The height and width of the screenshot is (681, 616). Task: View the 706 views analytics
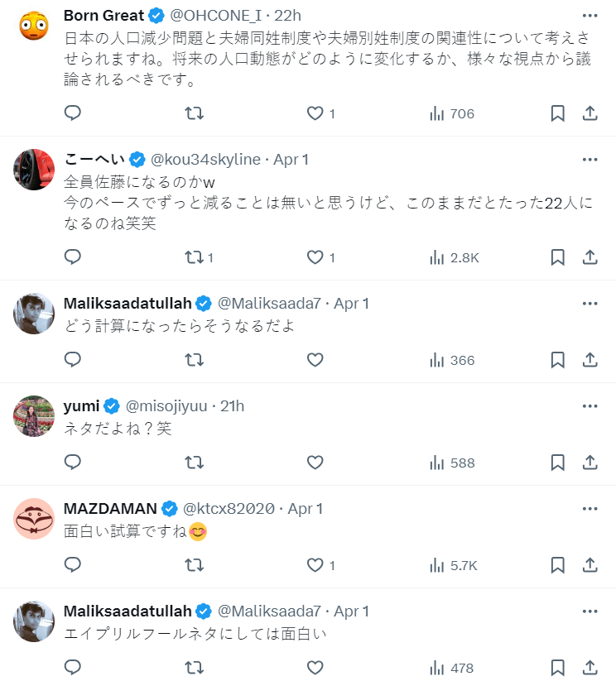[452, 113]
